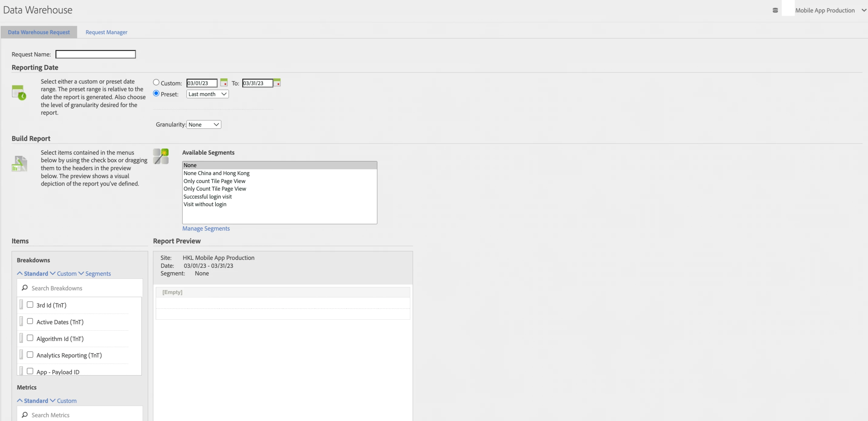868x421 pixels.
Task: Click the Search Metrics magnifier icon
Action: click(25, 415)
